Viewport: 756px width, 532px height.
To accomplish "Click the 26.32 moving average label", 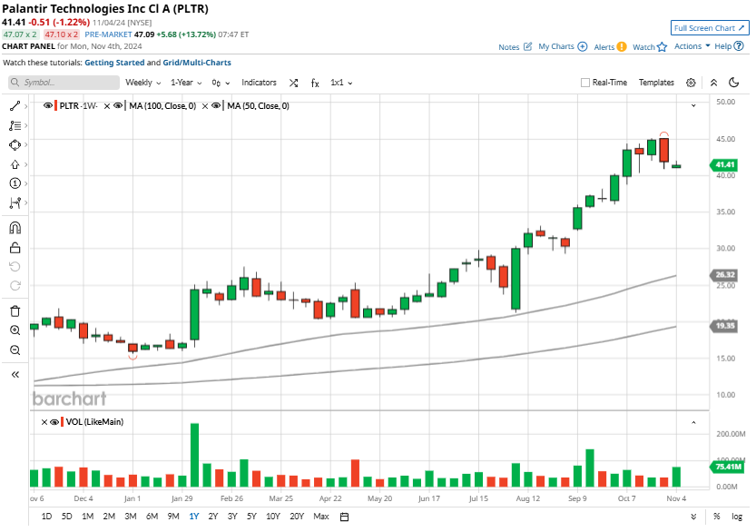I will pos(724,275).
